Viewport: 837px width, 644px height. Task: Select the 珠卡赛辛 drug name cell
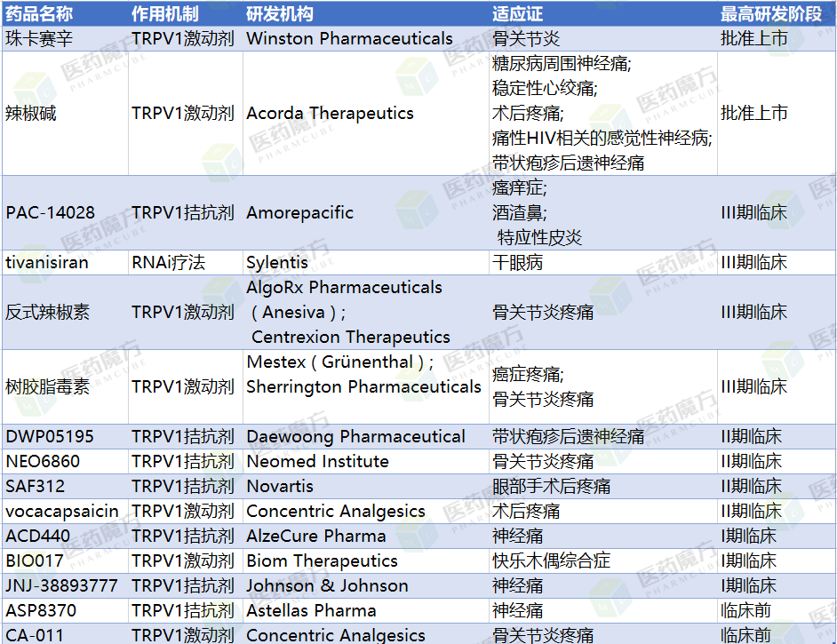tap(39, 39)
